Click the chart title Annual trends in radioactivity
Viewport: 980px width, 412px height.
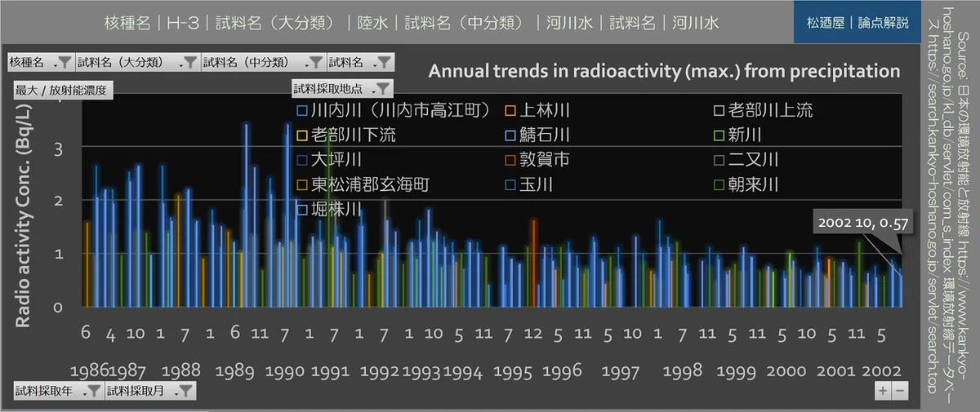(x=664, y=71)
